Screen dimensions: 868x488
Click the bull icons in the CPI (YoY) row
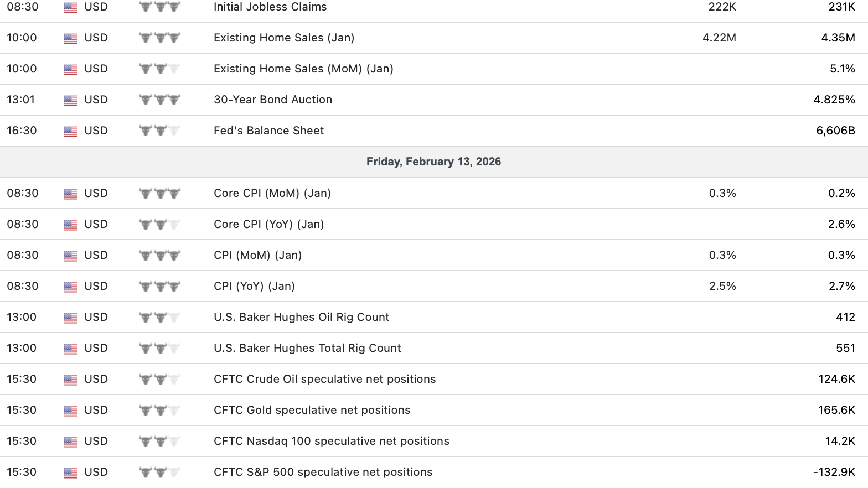[159, 286]
